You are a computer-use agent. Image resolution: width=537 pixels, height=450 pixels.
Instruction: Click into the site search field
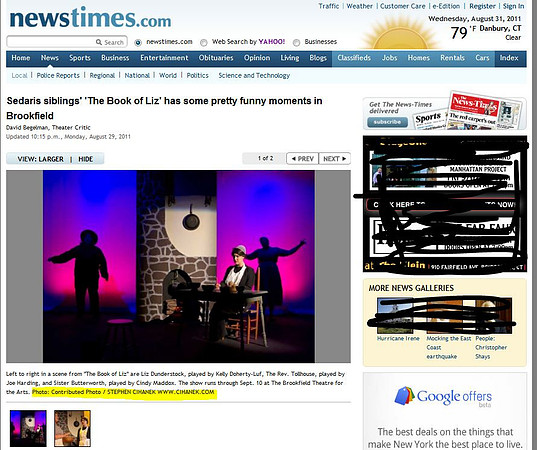tap(51, 42)
